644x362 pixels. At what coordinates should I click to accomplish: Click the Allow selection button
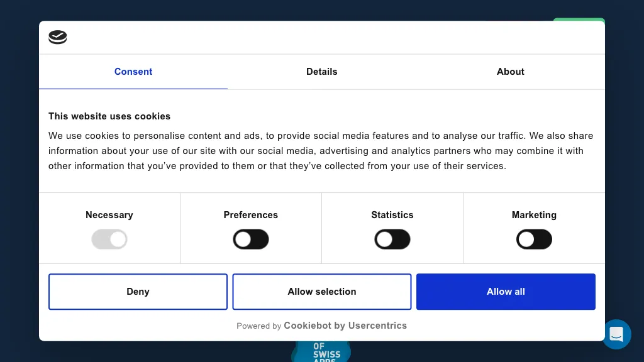[322, 292]
